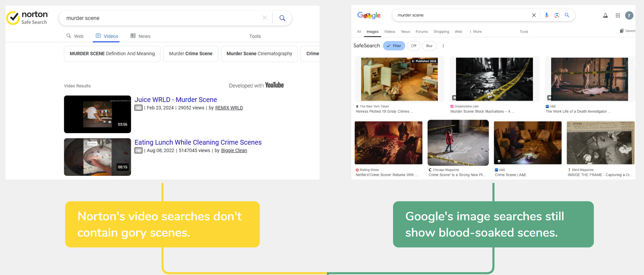Viewport: 644px width, 275px height.
Task: Open the 'Crime Scene | A&E' image
Action: tap(528, 143)
